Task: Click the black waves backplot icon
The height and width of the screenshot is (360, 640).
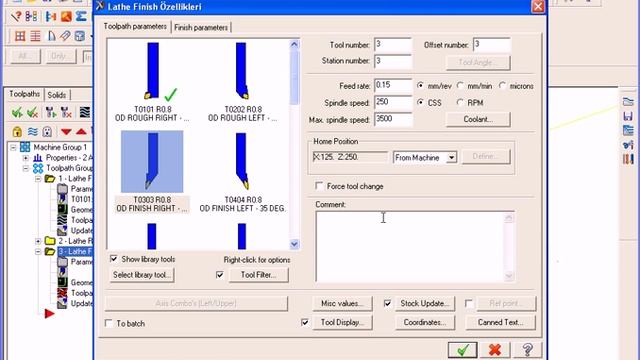Action: coord(84,112)
